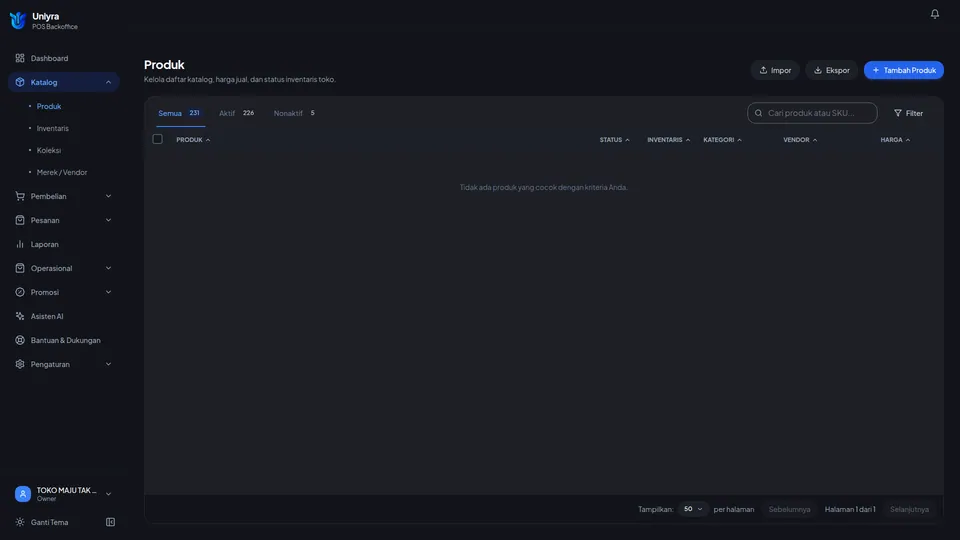
Task: Click the Sebelumnya pagination button
Action: click(789, 509)
